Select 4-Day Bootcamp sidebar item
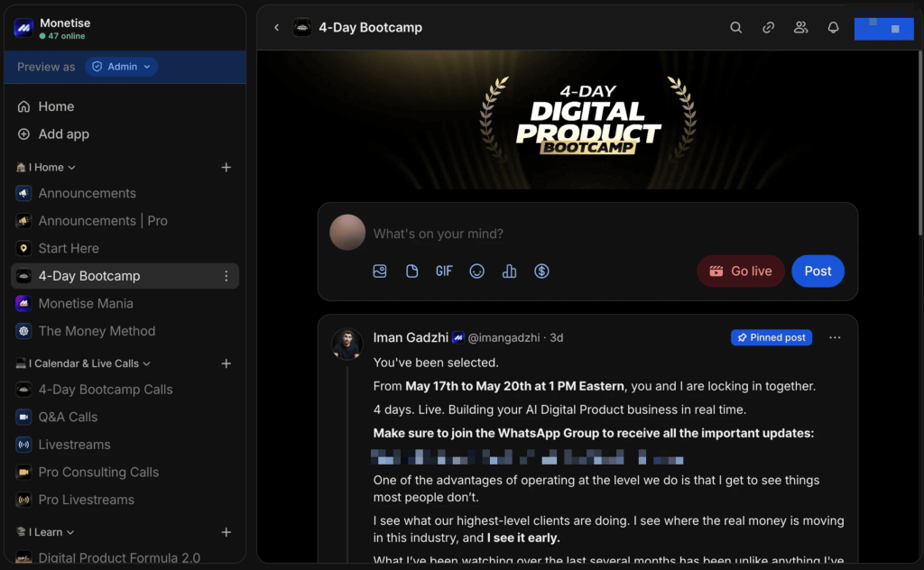 125,276
